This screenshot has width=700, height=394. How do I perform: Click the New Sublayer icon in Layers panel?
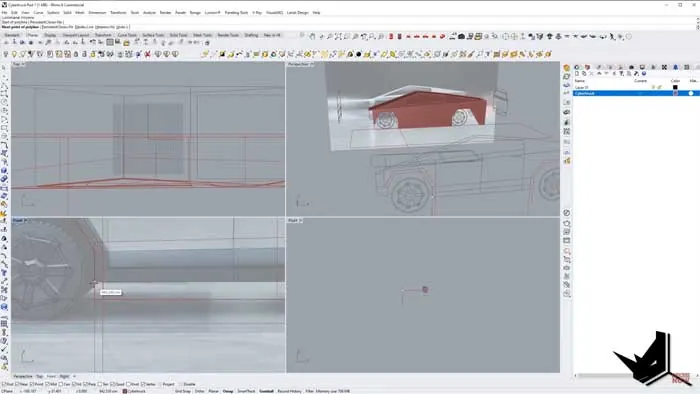coord(584,74)
